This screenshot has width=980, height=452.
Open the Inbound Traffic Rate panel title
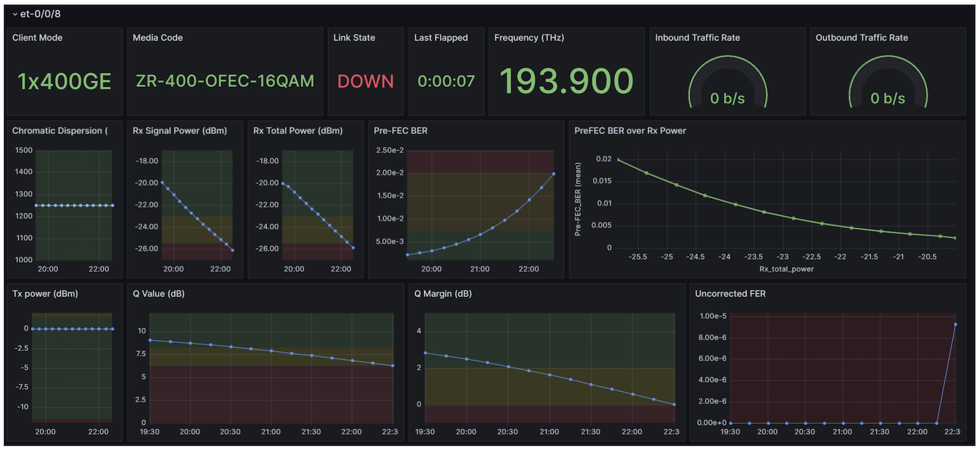pyautogui.click(x=698, y=37)
